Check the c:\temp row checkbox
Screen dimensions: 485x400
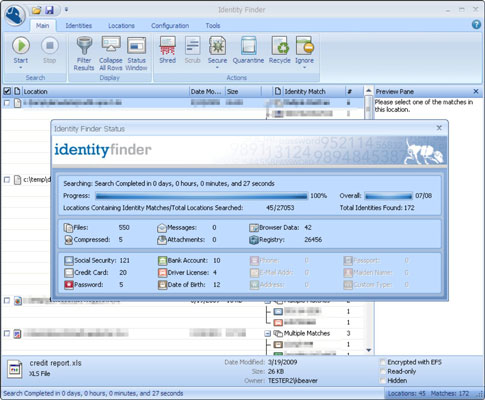pyautogui.click(x=7, y=180)
